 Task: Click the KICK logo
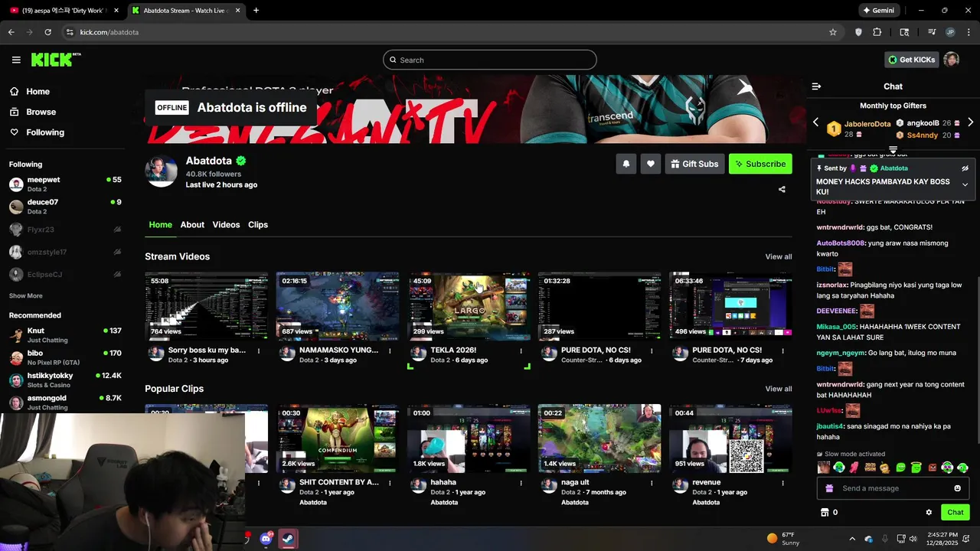(x=56, y=60)
